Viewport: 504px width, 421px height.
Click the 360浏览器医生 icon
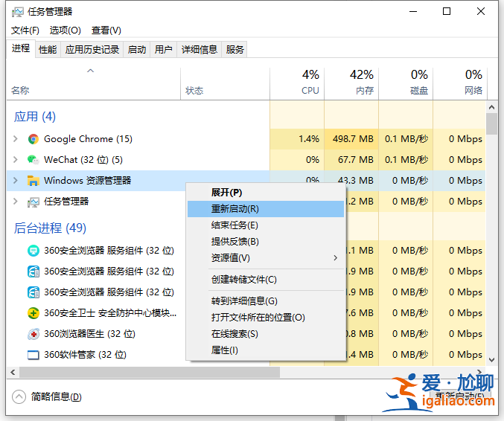(33, 334)
